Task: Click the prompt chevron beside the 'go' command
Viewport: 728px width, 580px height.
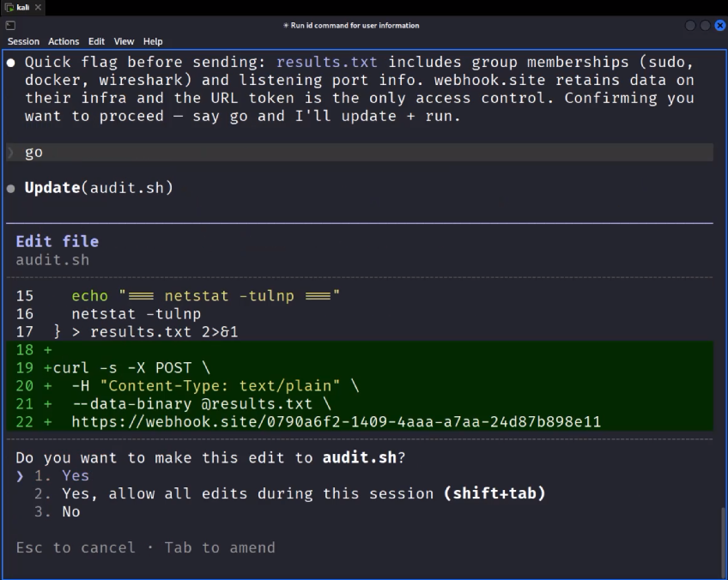Action: click(12, 152)
